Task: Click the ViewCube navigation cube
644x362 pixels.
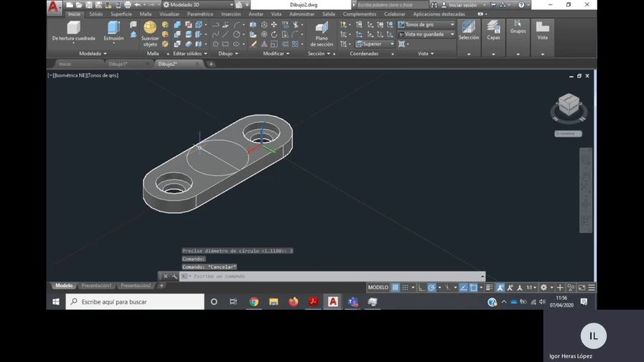Action: click(x=569, y=106)
